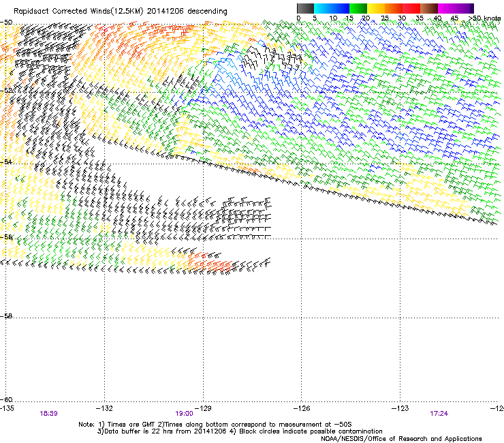Click the longitude label -135
This screenshot has width=504, height=443.
click(x=7, y=408)
